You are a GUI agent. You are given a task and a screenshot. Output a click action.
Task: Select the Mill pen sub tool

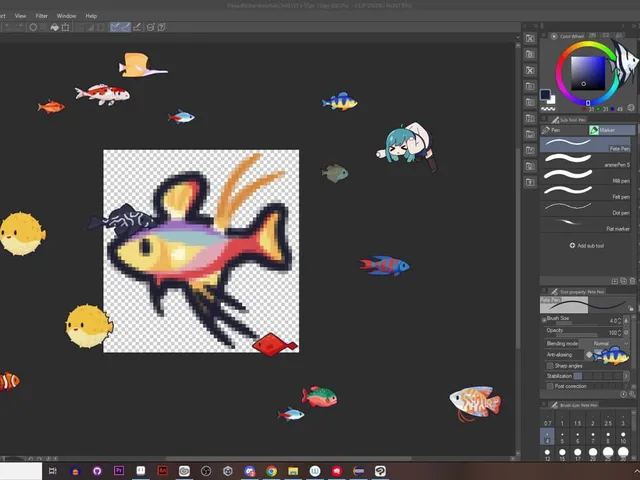click(x=587, y=176)
